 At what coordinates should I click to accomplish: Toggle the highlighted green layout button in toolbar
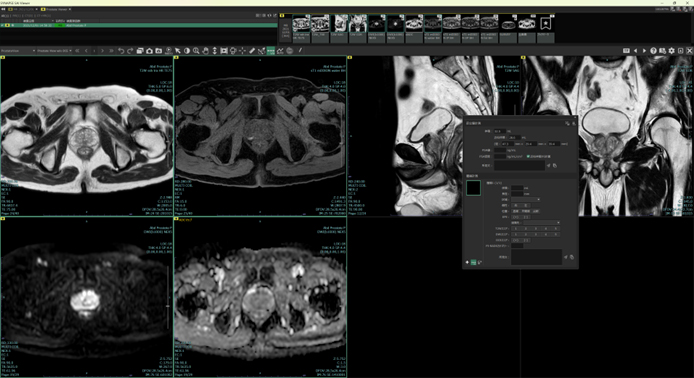270,51
